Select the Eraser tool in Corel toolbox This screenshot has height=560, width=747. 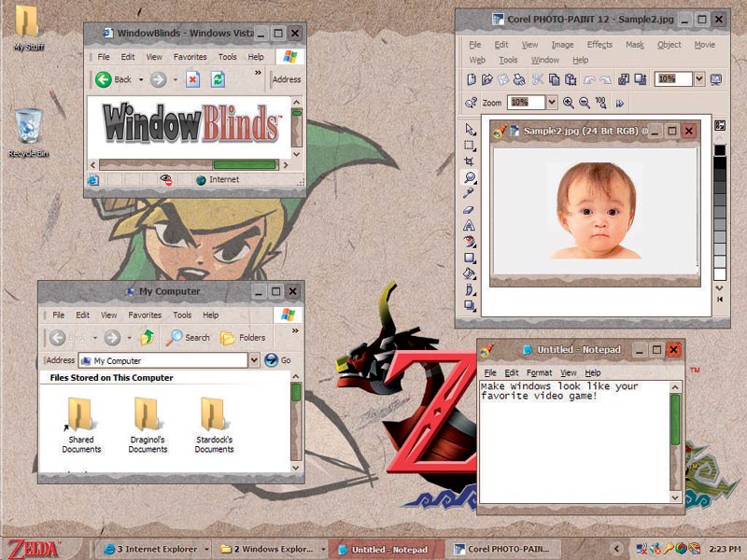click(470, 209)
